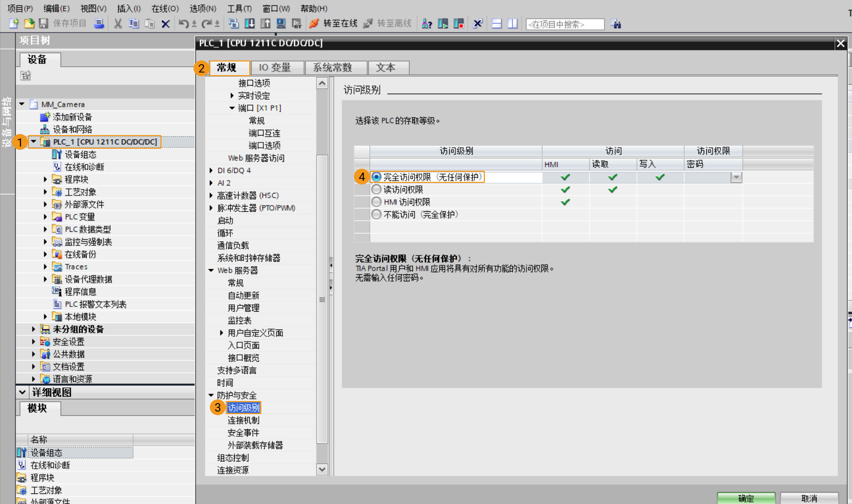852x504 pixels.
Task: Click the Upload from device icon
Action: (x=265, y=23)
